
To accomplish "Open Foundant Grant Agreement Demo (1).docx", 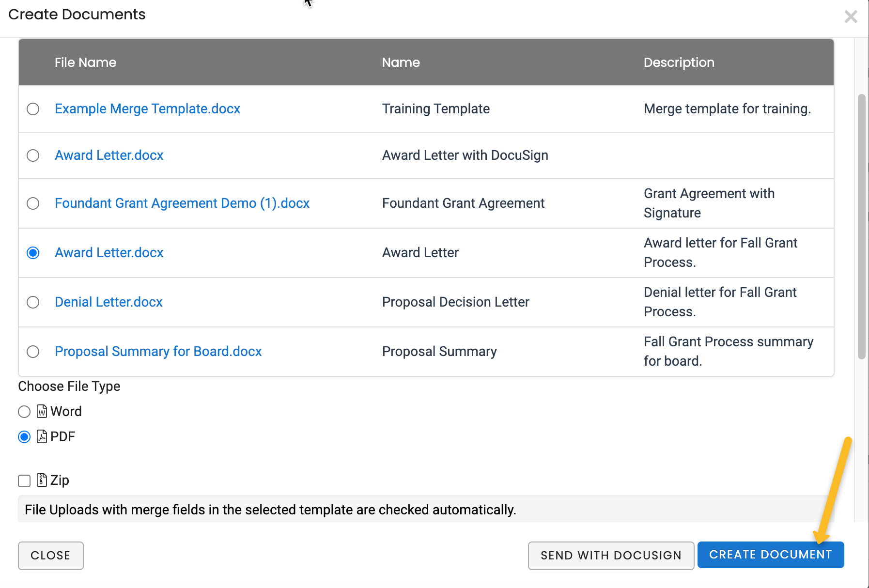I will (182, 203).
